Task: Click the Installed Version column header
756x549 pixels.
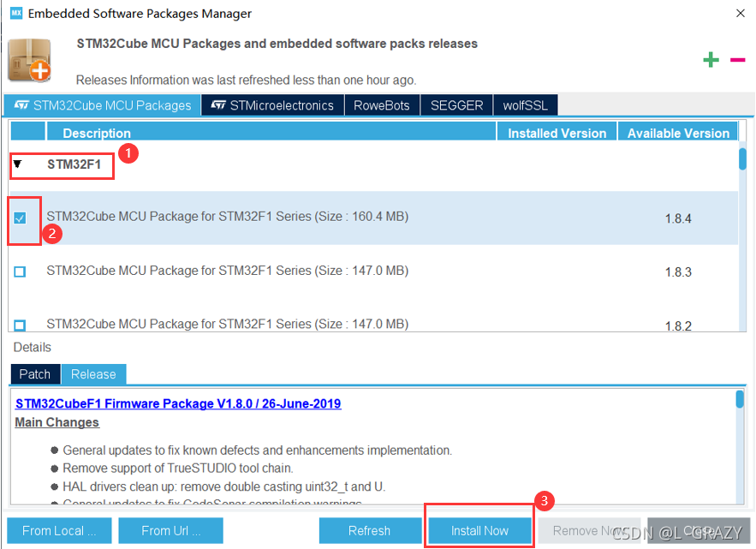Action: point(557,133)
